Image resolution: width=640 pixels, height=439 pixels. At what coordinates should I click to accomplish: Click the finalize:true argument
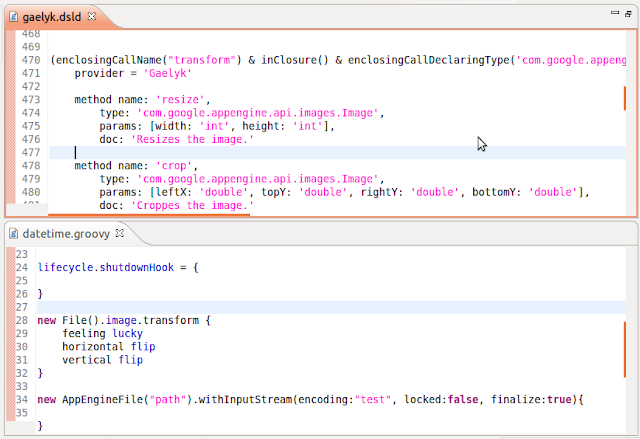(x=531, y=399)
